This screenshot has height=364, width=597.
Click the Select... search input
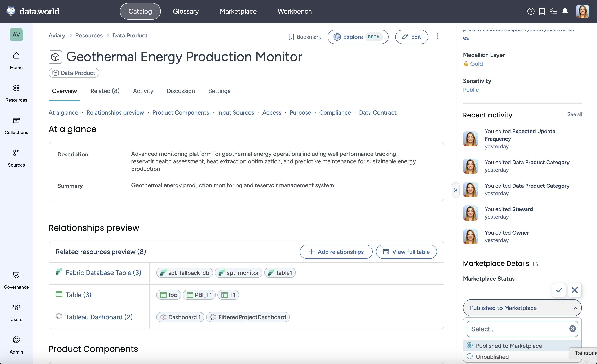coord(522,329)
